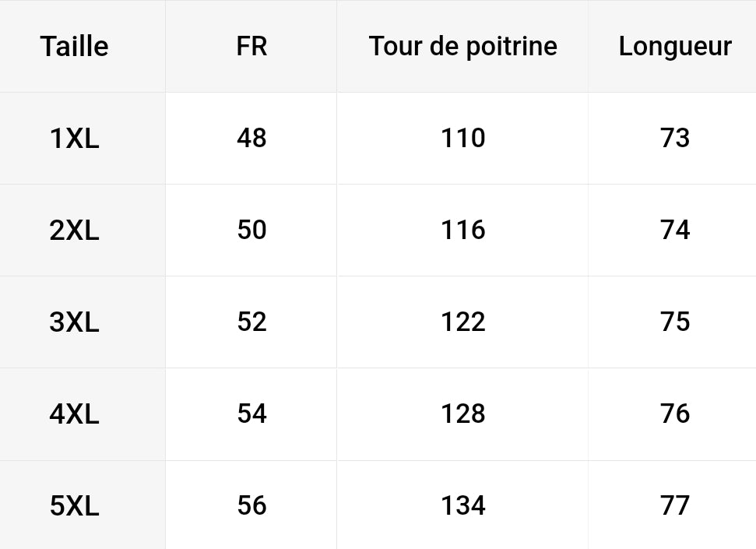This screenshot has width=756, height=549.
Task: Click chest measurement 122 cell
Action: pos(462,322)
